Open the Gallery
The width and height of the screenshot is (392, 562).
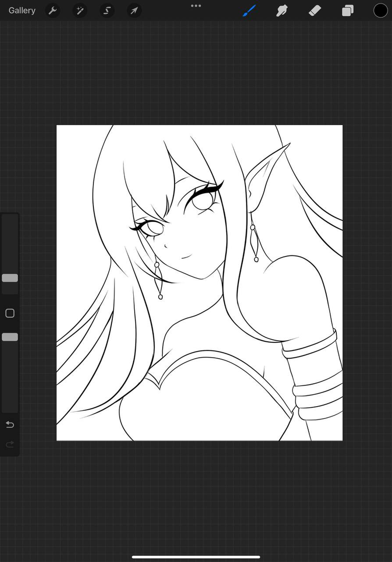pyautogui.click(x=22, y=10)
